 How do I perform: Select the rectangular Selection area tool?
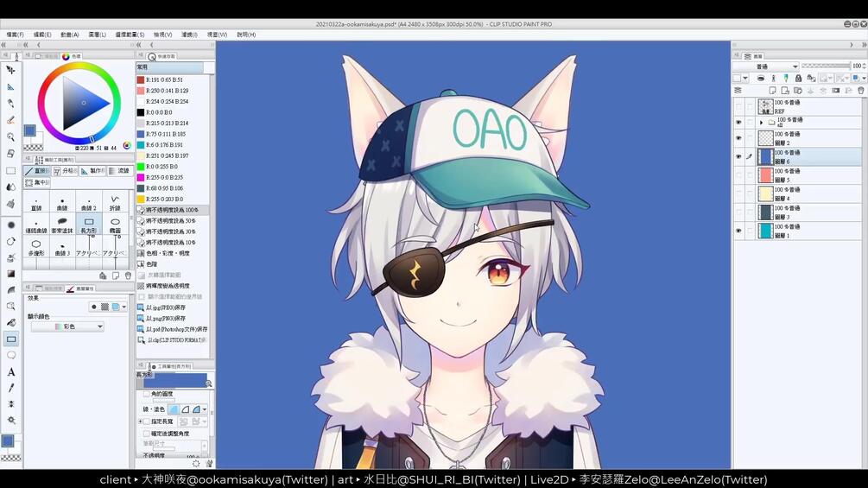10,170
